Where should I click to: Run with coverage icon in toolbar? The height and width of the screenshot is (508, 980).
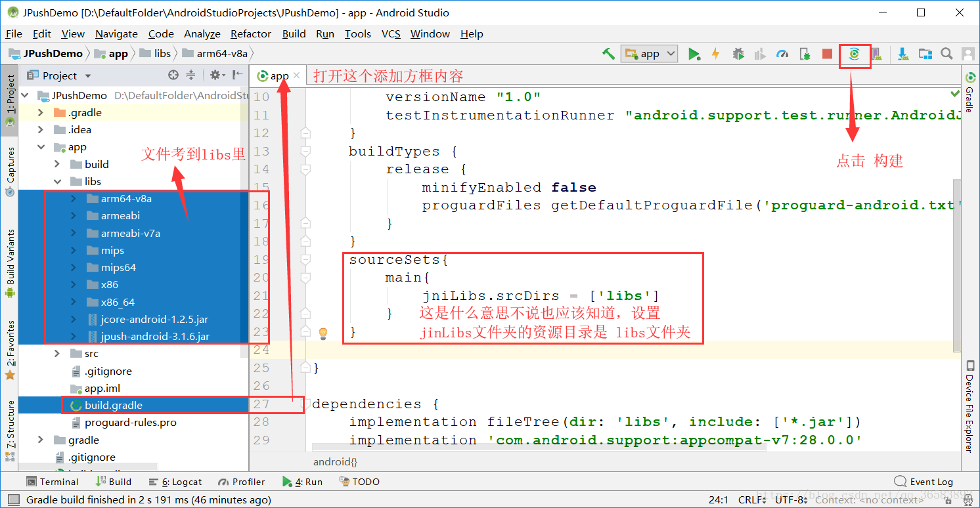pos(760,54)
